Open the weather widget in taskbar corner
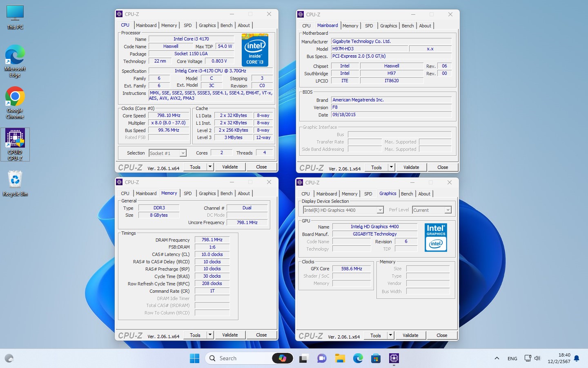588x368 pixels. pos(9,359)
